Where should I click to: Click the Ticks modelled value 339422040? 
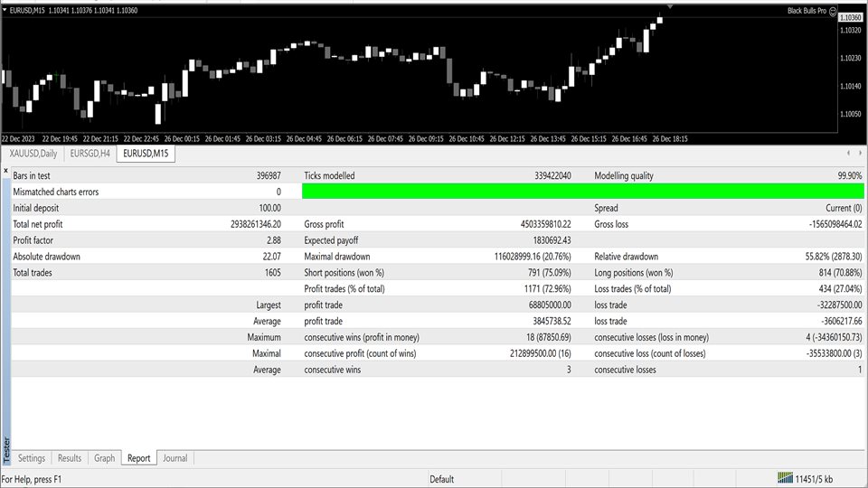pos(552,176)
